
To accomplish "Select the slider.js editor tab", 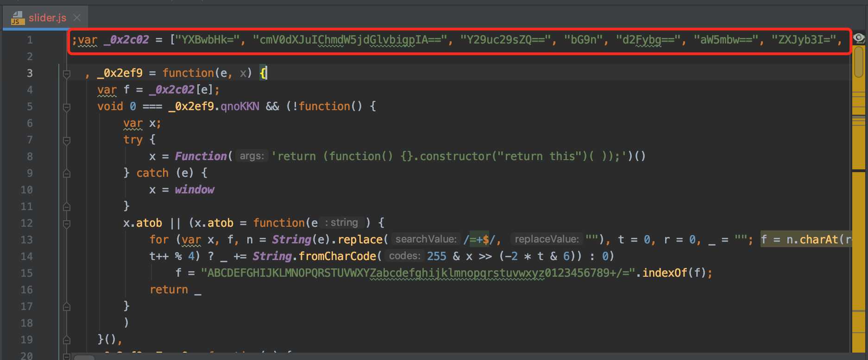I will pyautogui.click(x=45, y=18).
